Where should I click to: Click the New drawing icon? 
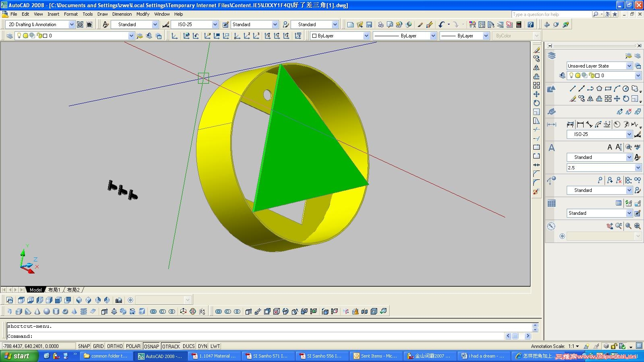click(351, 25)
